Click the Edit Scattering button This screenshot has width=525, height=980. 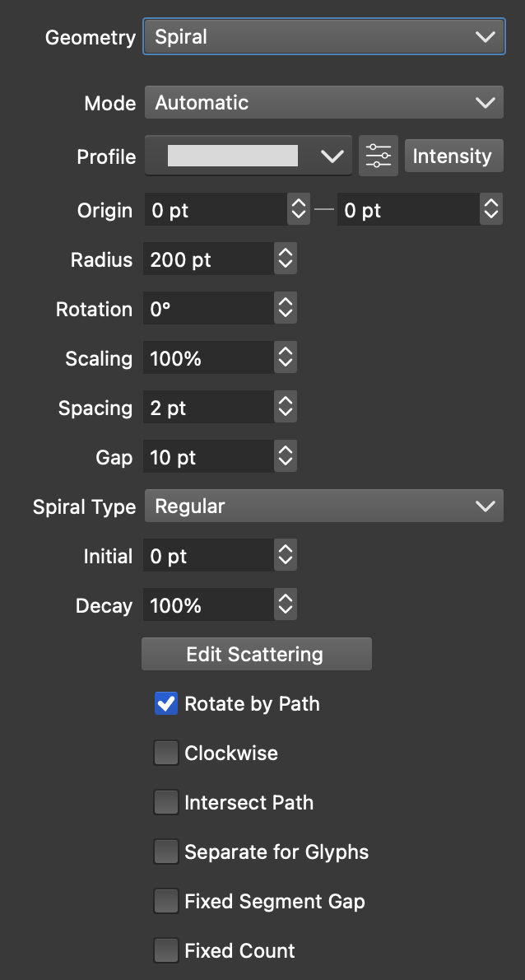pos(256,655)
